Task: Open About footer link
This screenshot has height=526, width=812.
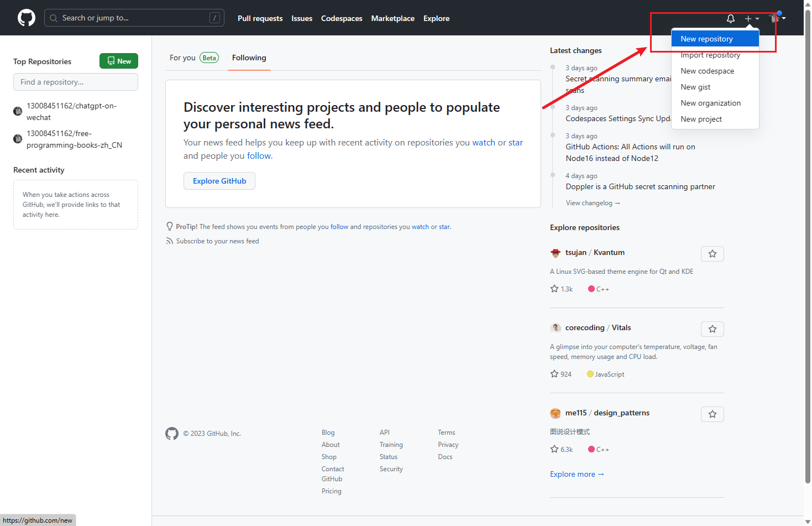Action: point(331,445)
